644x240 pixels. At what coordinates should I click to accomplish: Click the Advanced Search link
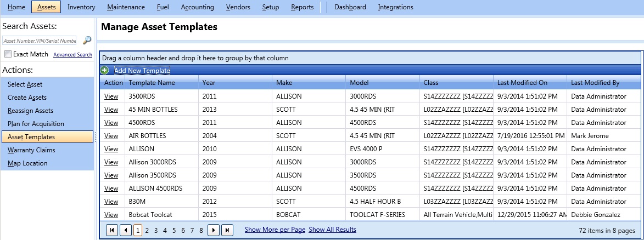[x=72, y=55]
